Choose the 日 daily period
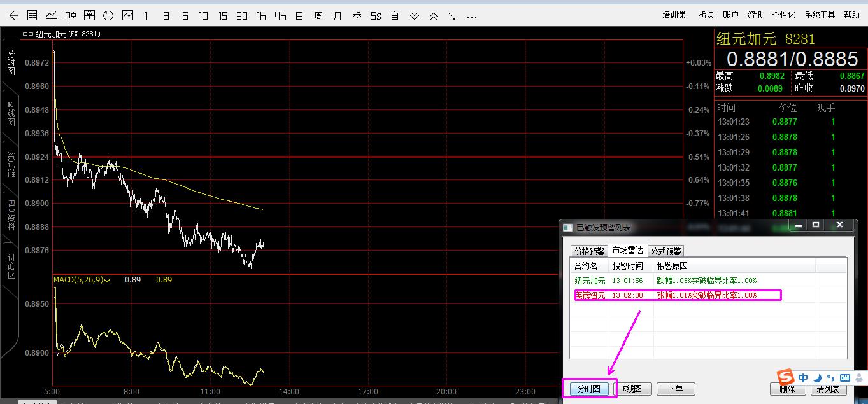The image size is (868, 404). pyautogui.click(x=299, y=15)
